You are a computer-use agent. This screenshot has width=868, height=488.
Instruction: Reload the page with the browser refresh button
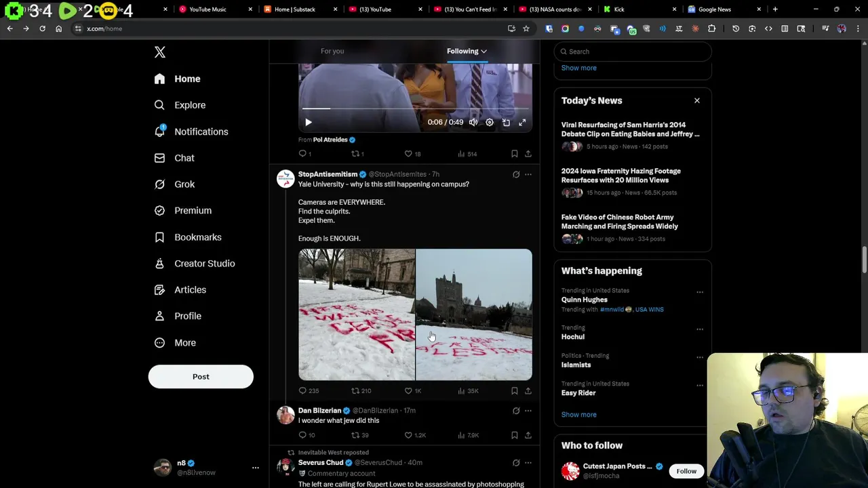[42, 28]
